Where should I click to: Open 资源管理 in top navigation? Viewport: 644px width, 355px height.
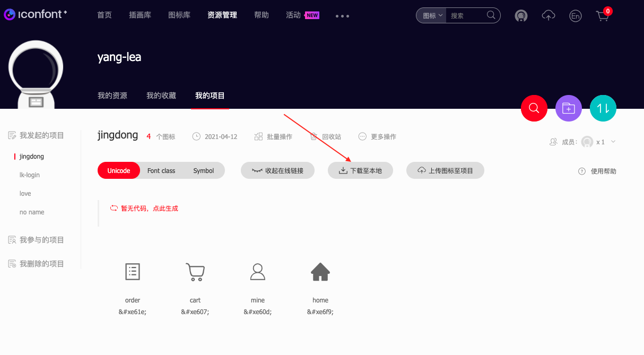pyautogui.click(x=222, y=15)
